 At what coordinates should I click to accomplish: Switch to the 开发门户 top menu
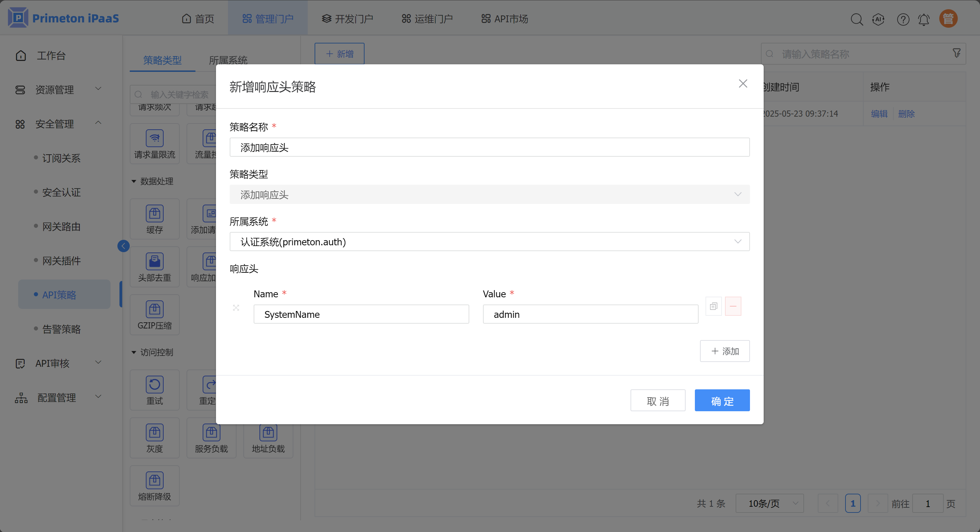[347, 18]
